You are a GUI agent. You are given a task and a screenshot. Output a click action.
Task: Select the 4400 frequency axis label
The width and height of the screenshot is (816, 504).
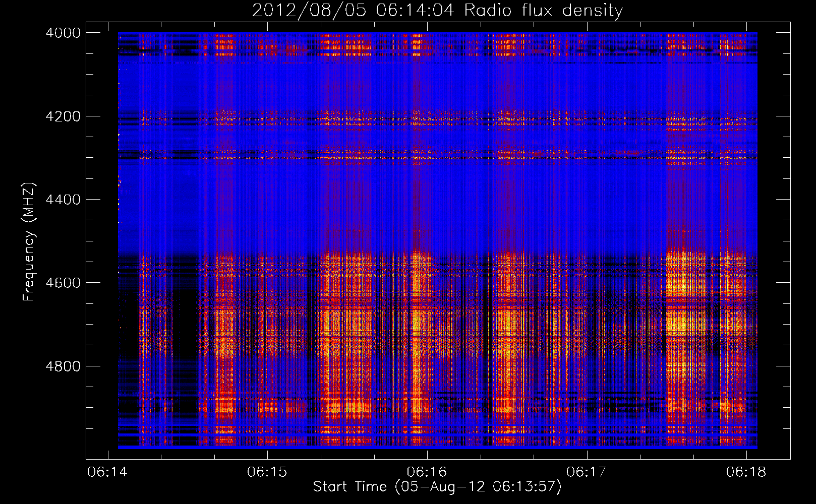click(63, 200)
